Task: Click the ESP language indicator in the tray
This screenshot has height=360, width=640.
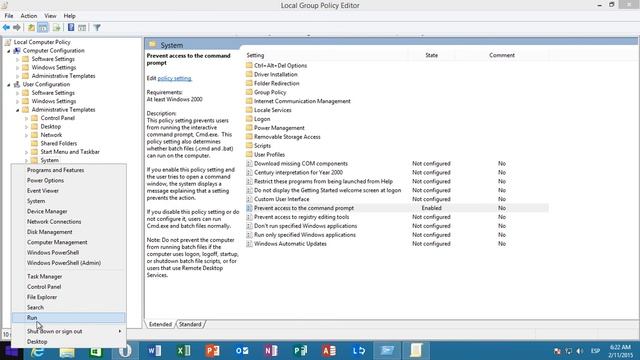Action: 596,351
